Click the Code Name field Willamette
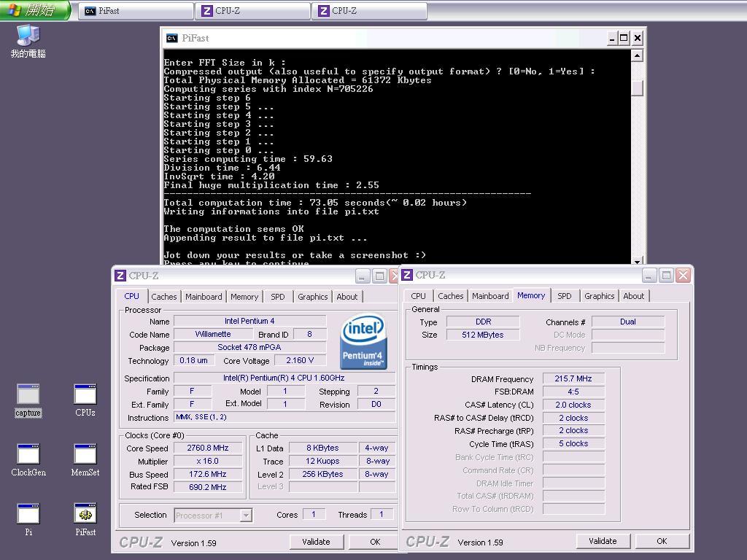The width and height of the screenshot is (747, 560). (x=212, y=334)
